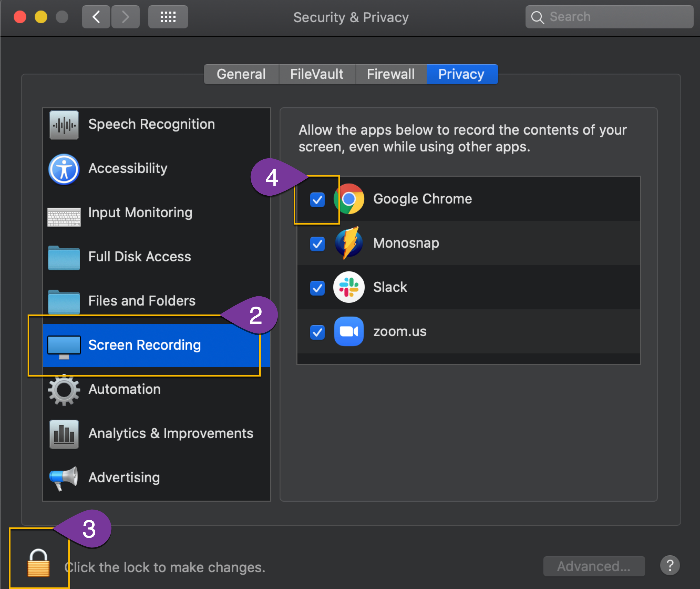Screen dimensions: 700x589
Task: Click the Input Monitoring keyboard icon
Action: click(x=64, y=217)
